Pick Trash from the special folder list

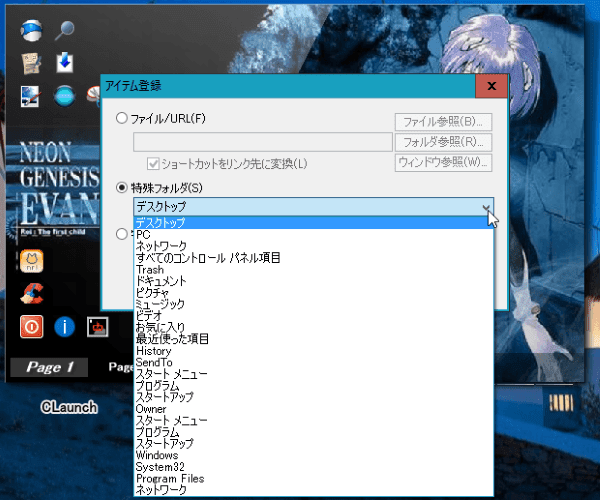[313, 269]
